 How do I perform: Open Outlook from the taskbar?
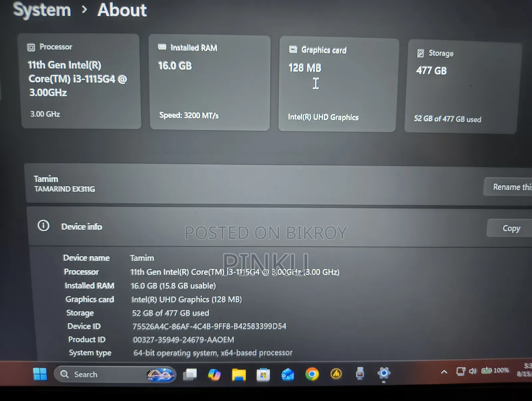click(x=288, y=375)
